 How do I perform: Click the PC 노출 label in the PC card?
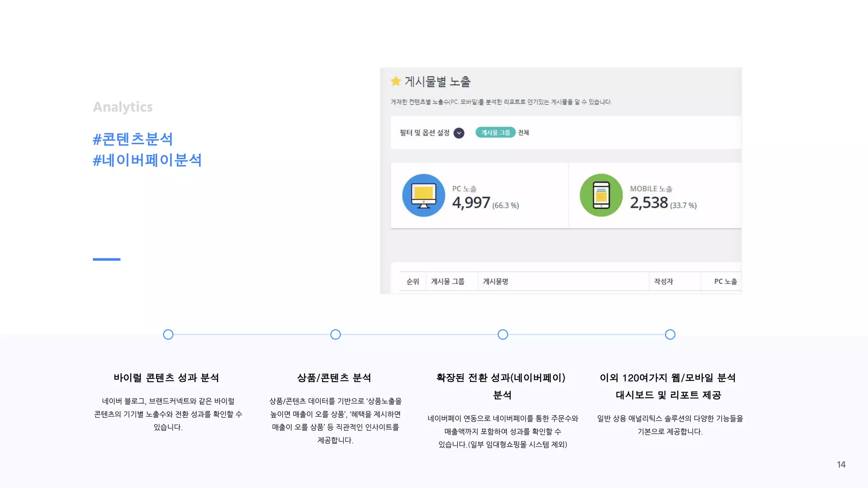click(x=465, y=189)
